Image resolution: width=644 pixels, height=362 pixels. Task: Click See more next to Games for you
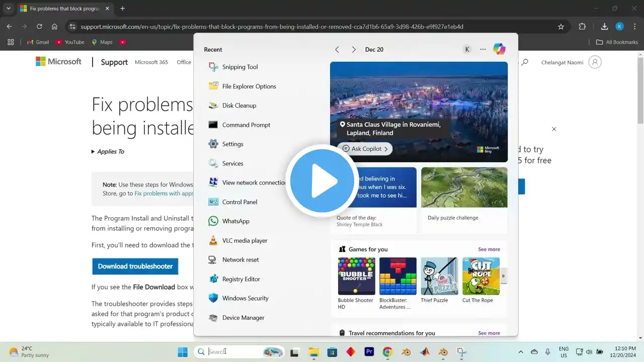489,249
